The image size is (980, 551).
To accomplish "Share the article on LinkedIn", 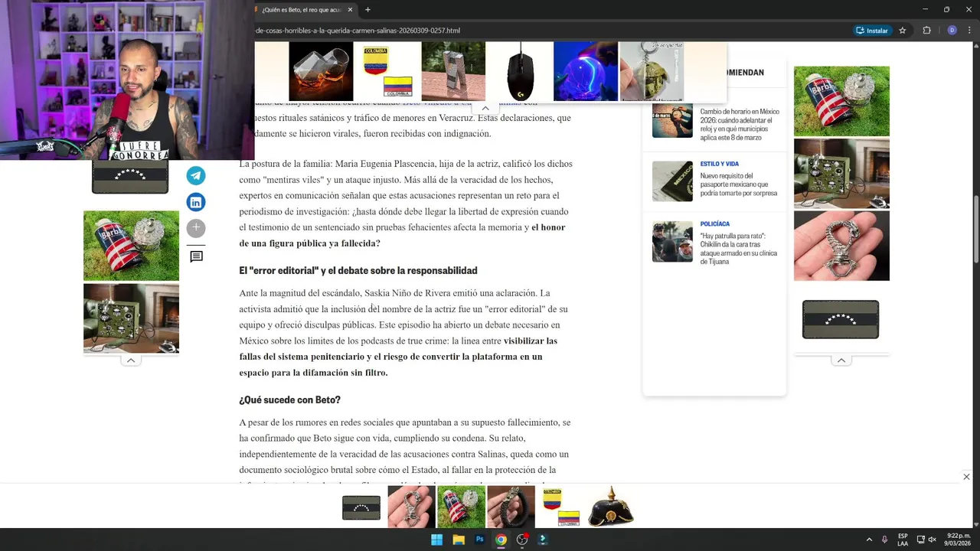I will (196, 202).
